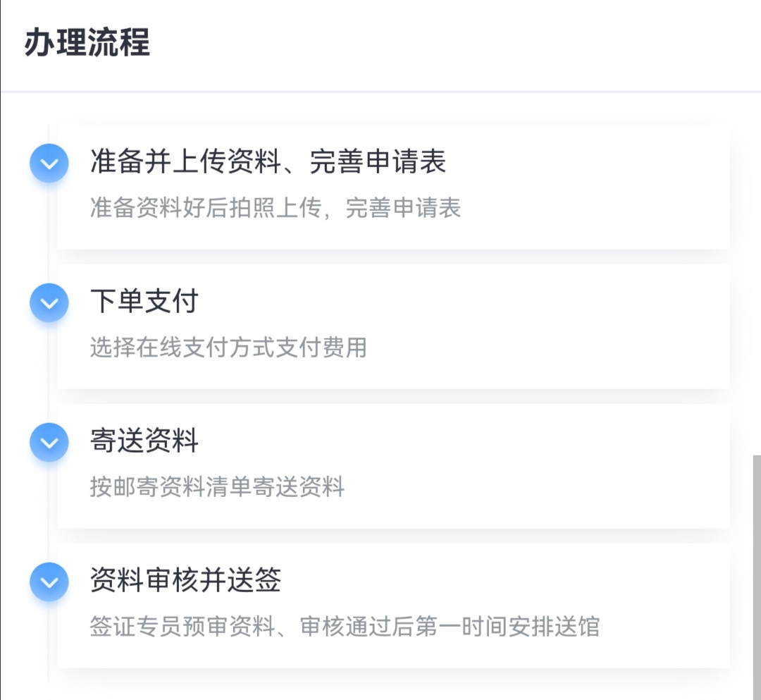This screenshot has width=761, height=700.
Task: Expand the 寄送资料 step title
Action: 144,441
